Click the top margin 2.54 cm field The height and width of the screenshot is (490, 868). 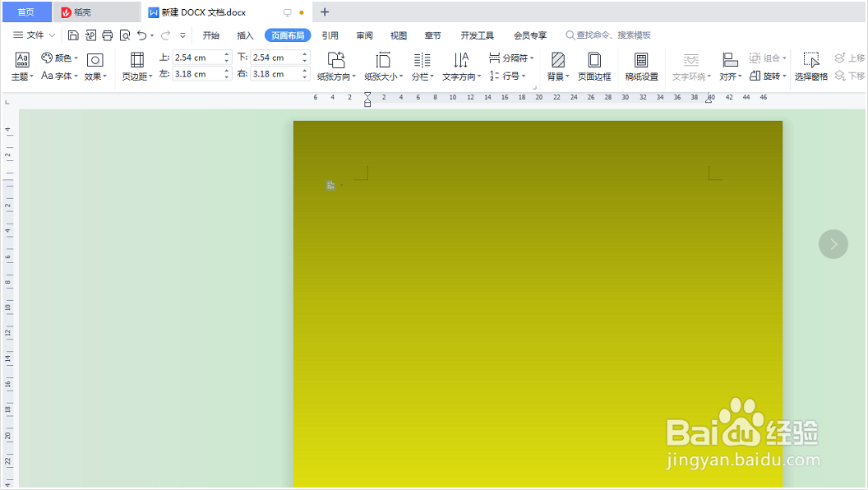[197, 57]
